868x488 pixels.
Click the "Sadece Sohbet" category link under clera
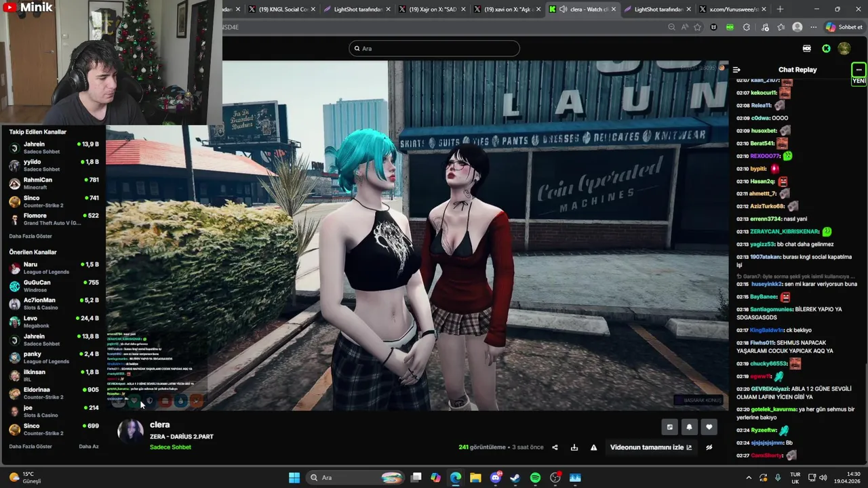(x=170, y=447)
